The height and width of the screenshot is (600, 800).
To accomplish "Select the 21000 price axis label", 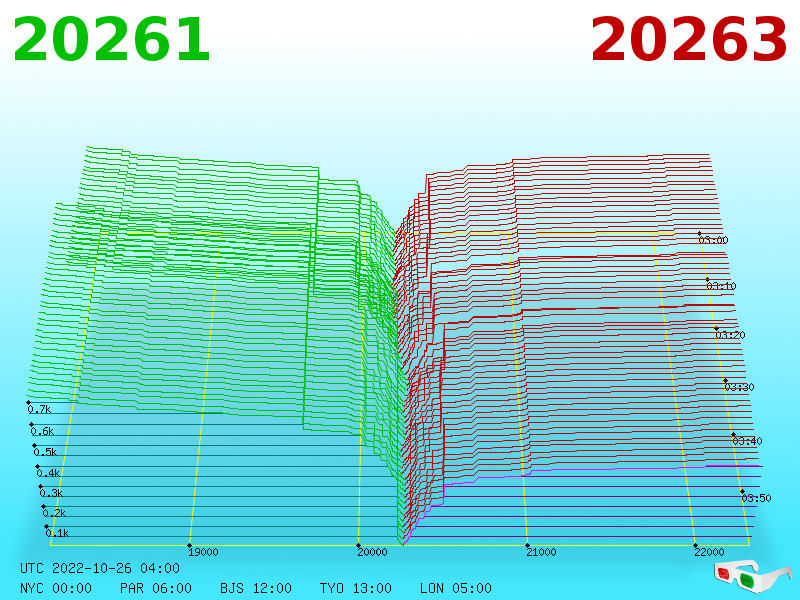I will pyautogui.click(x=541, y=552).
